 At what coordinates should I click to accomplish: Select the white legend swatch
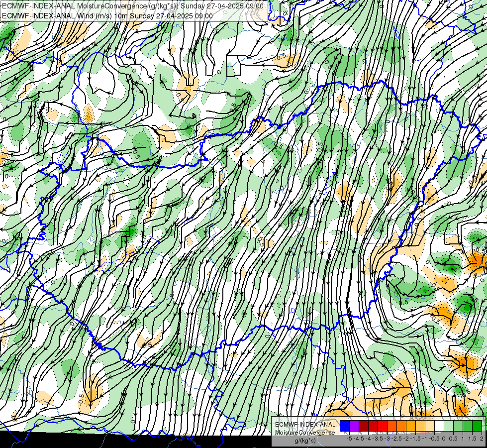(439, 426)
